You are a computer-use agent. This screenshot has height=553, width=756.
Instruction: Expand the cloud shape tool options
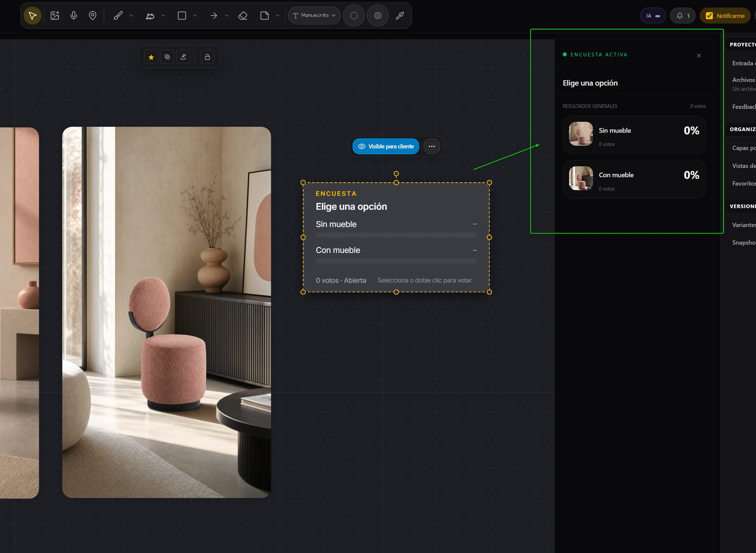pos(163,15)
